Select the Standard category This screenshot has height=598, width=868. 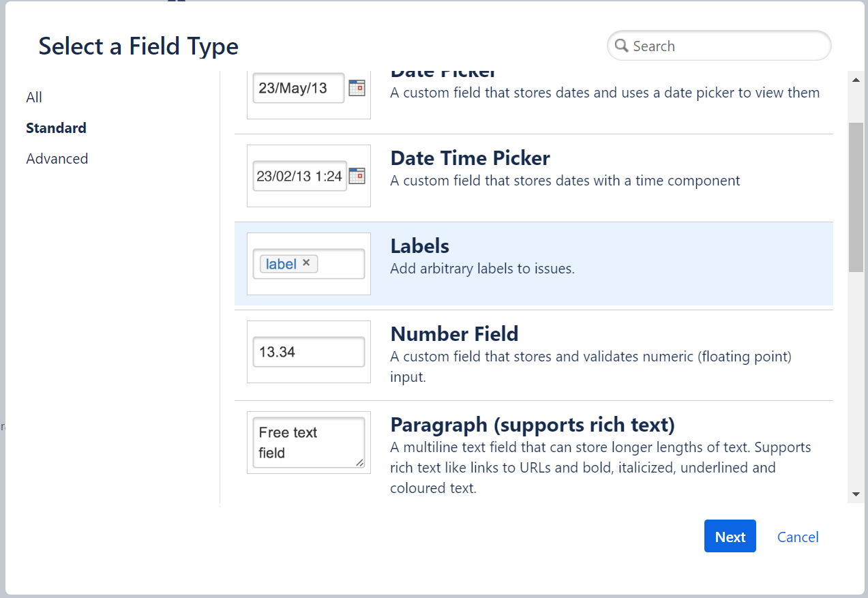[x=56, y=128]
